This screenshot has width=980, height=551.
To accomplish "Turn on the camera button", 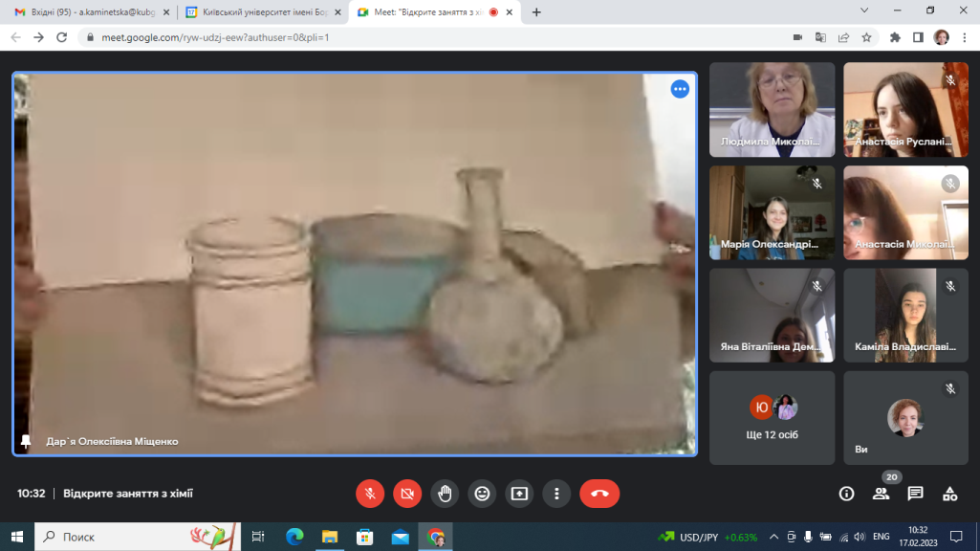I will click(407, 494).
